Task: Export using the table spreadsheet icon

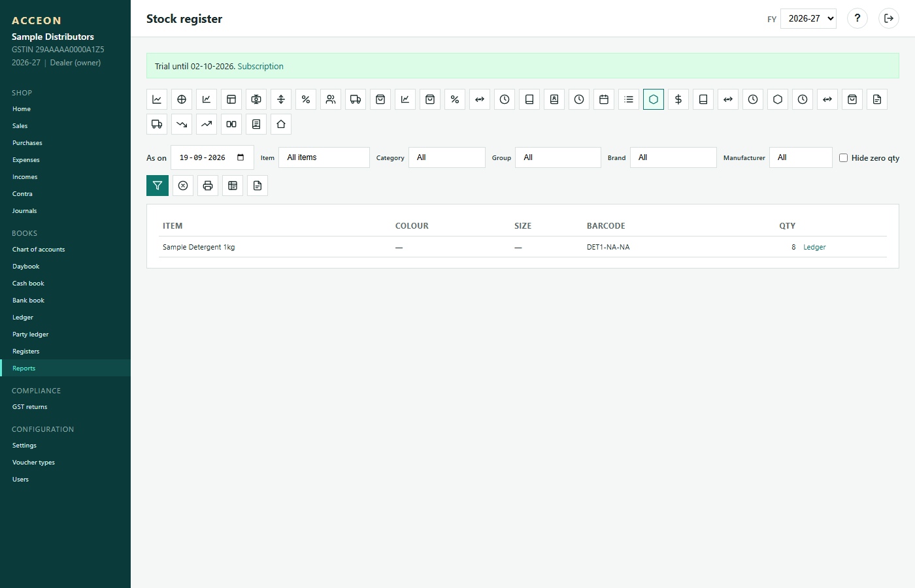Action: pyautogui.click(x=233, y=186)
